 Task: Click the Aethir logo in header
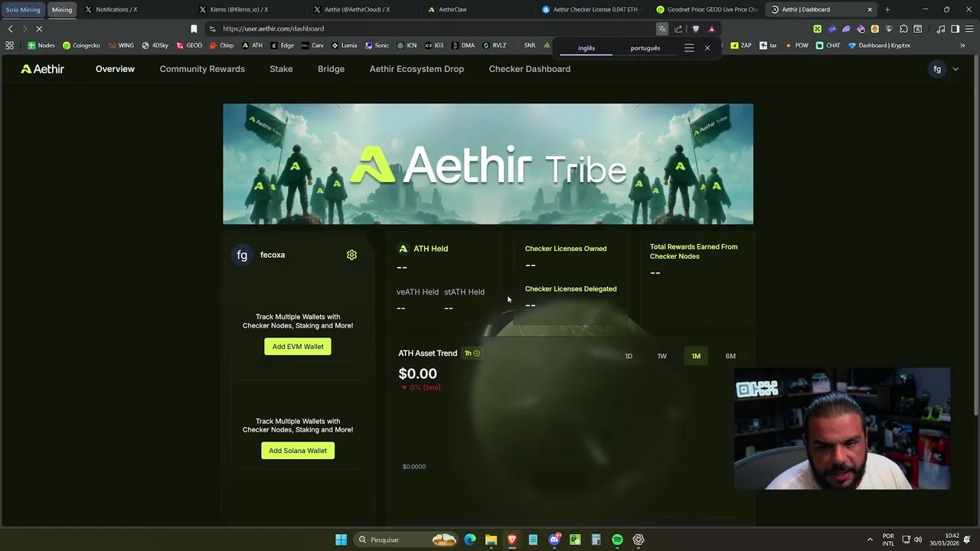pyautogui.click(x=42, y=69)
